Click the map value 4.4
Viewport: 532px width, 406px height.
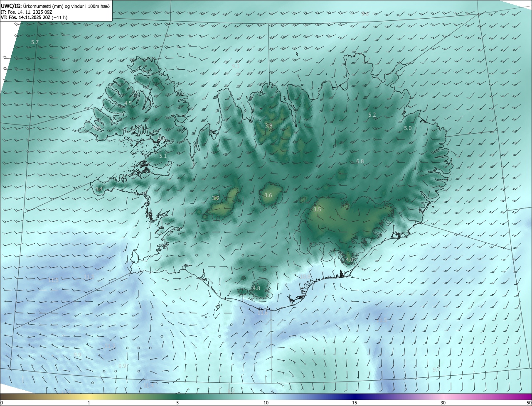99,189
